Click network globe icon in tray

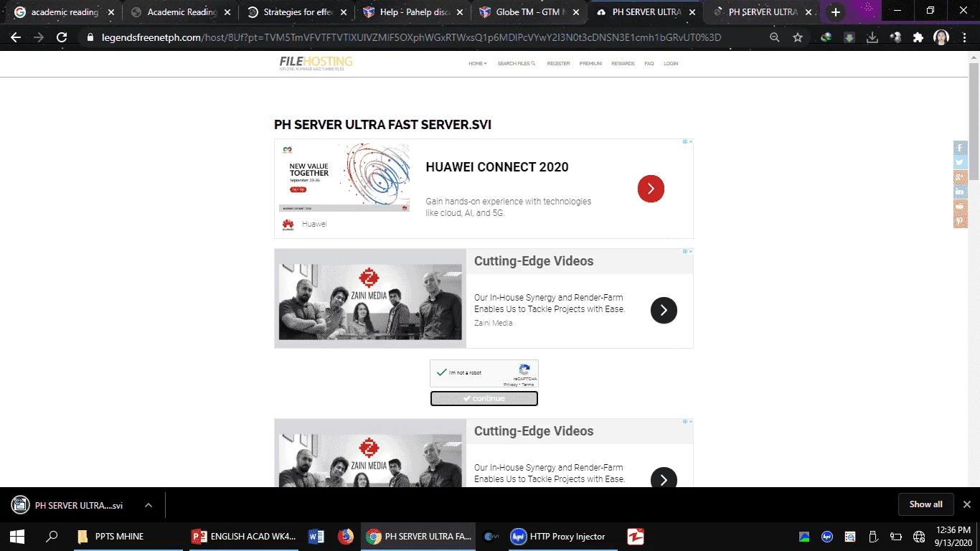[919, 536]
